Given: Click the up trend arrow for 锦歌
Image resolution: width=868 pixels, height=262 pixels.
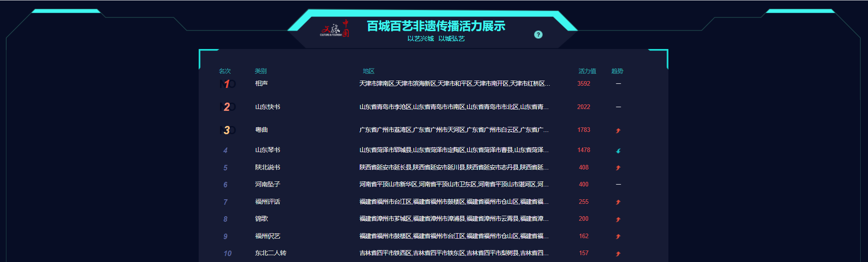Looking at the screenshot, I should pyautogui.click(x=618, y=219).
